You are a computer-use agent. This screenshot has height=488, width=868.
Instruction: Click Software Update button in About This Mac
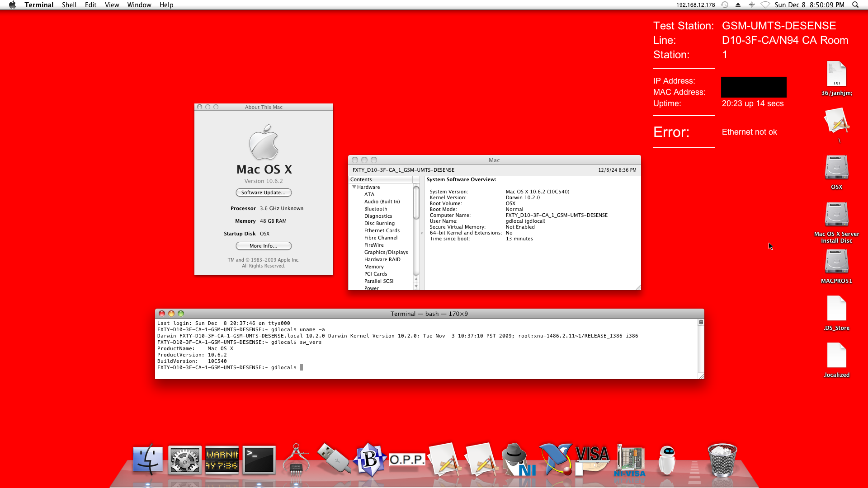[264, 192]
